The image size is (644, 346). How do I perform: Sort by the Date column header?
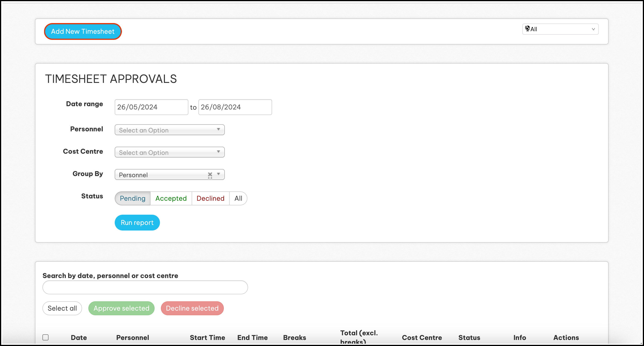point(79,338)
